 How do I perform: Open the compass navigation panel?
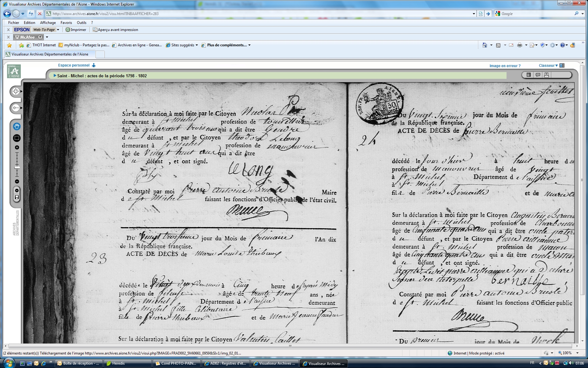point(16,91)
